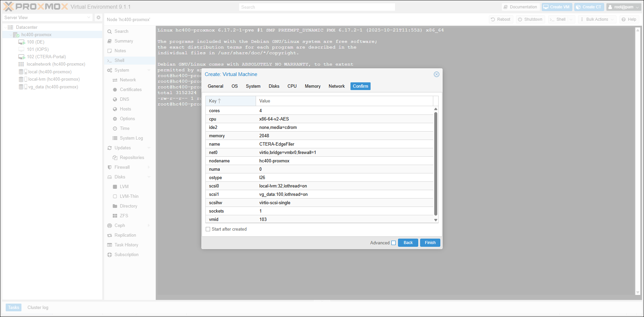
Task: Click the Create VM button
Action: point(557,7)
